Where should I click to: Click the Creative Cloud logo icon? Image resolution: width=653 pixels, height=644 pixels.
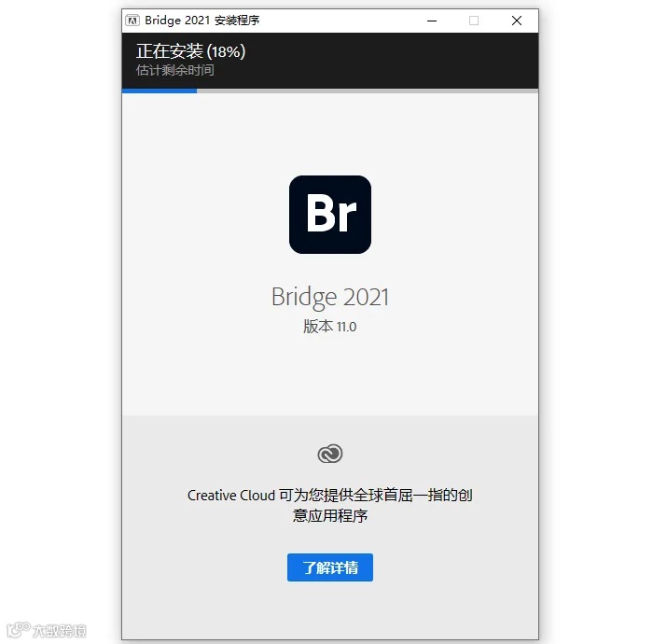330,454
